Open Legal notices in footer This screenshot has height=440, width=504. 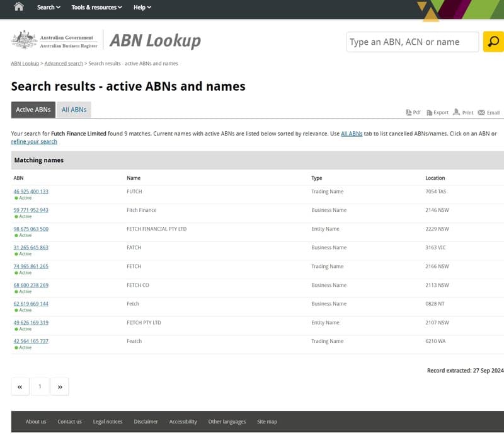(108, 422)
